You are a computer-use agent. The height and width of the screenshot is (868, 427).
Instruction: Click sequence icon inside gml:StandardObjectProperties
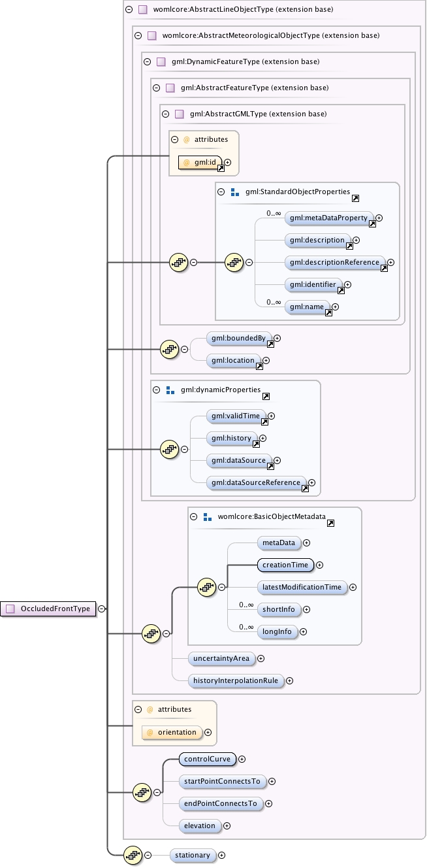point(234,263)
